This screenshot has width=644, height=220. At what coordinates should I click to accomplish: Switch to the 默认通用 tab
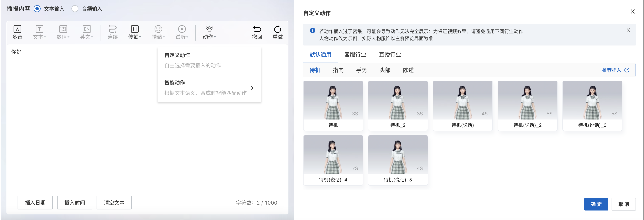coord(320,55)
